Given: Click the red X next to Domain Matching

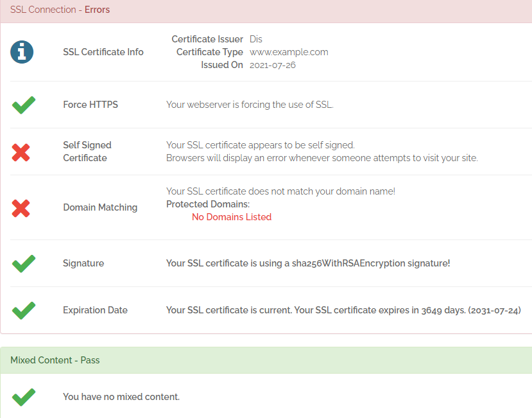Looking at the screenshot, I should [21, 207].
